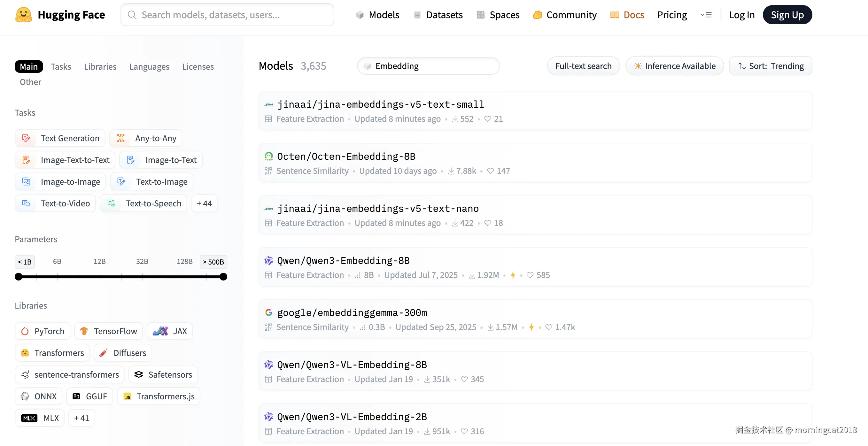Image resolution: width=868 pixels, height=446 pixels.
Task: Select the TensorFlow library icon
Action: (x=84, y=331)
